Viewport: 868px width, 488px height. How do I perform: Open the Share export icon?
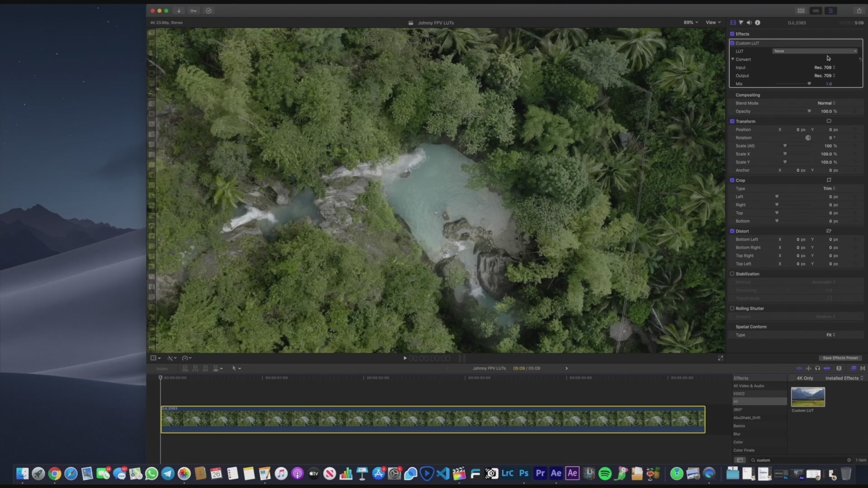(x=859, y=10)
